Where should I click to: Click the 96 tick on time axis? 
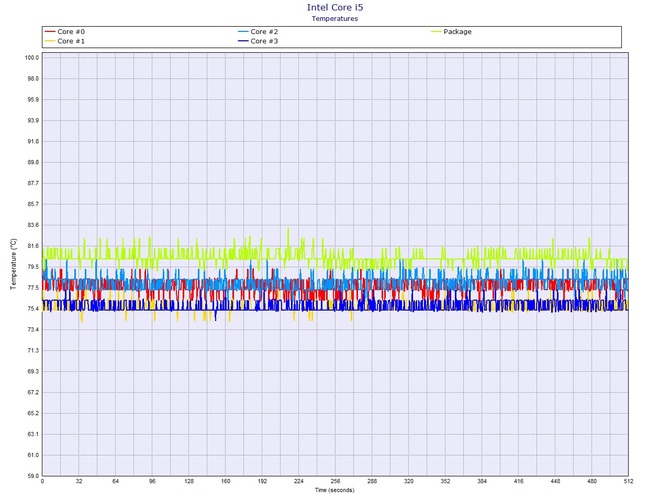[x=152, y=481]
